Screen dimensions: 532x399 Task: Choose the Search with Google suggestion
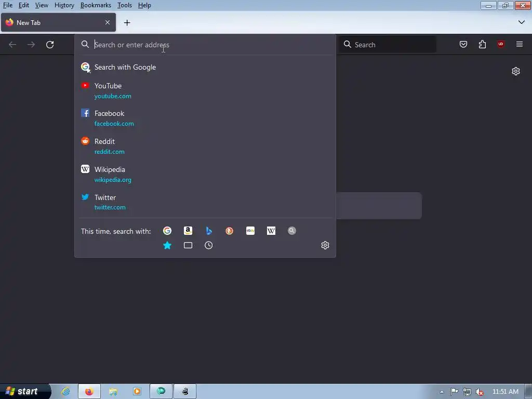[205, 67]
